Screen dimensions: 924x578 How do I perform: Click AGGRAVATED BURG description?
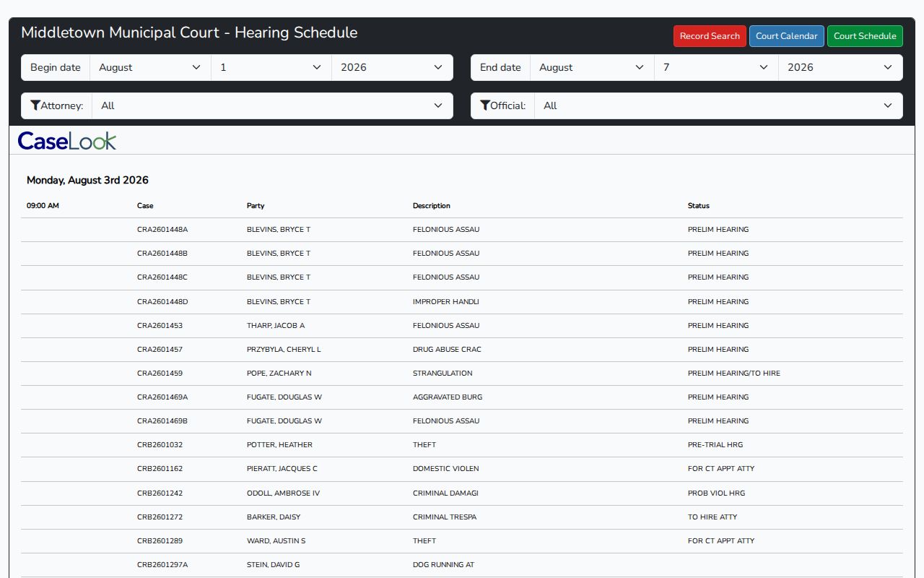click(x=448, y=397)
